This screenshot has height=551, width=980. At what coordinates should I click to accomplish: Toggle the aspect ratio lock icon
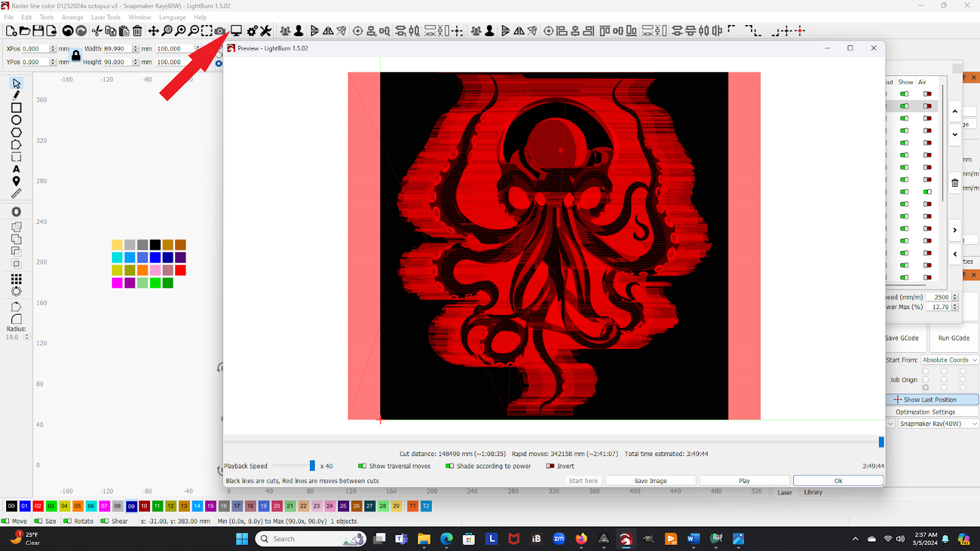pos(76,55)
